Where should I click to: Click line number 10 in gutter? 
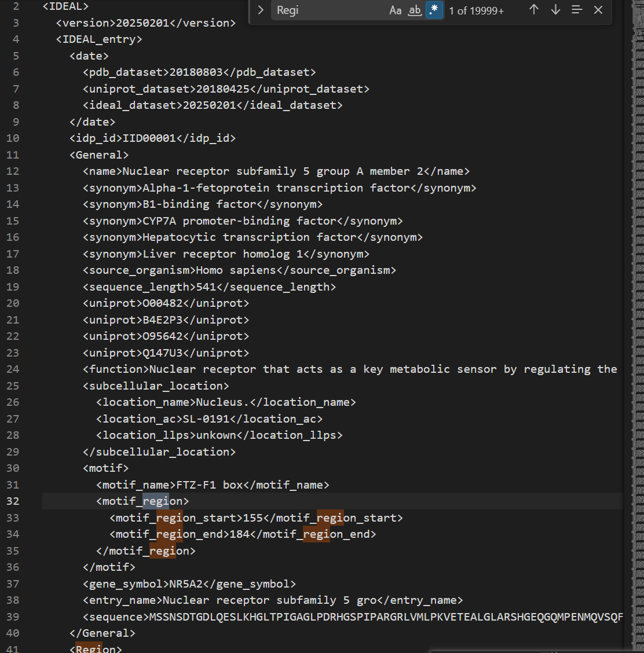(x=13, y=138)
